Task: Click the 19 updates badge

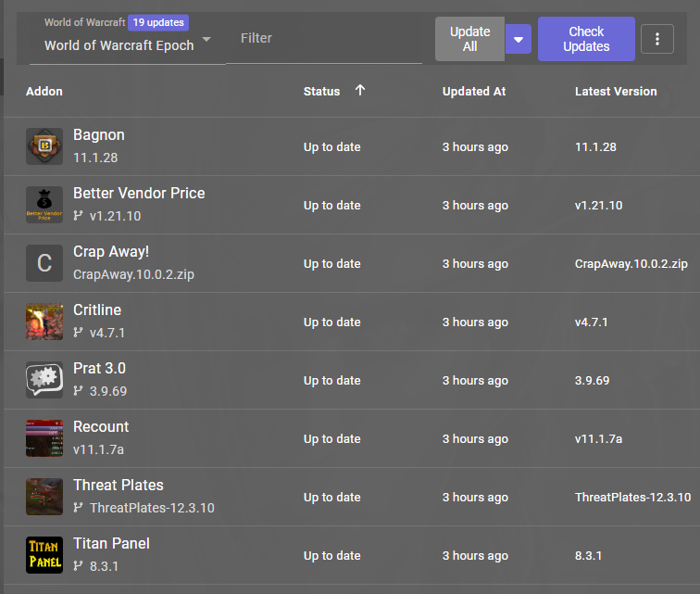Action: (x=158, y=22)
